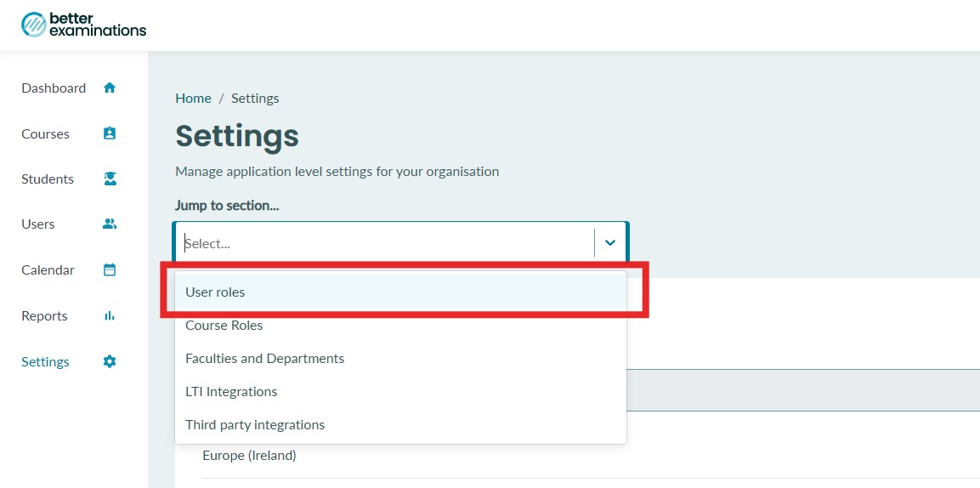The width and height of the screenshot is (980, 488).
Task: Focus the Select... search input field
Action: point(384,243)
